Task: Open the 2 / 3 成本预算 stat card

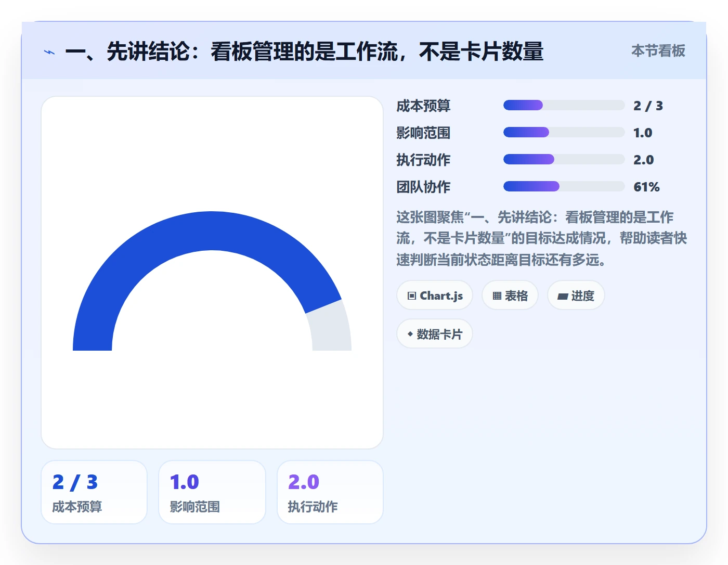Action: (x=94, y=492)
